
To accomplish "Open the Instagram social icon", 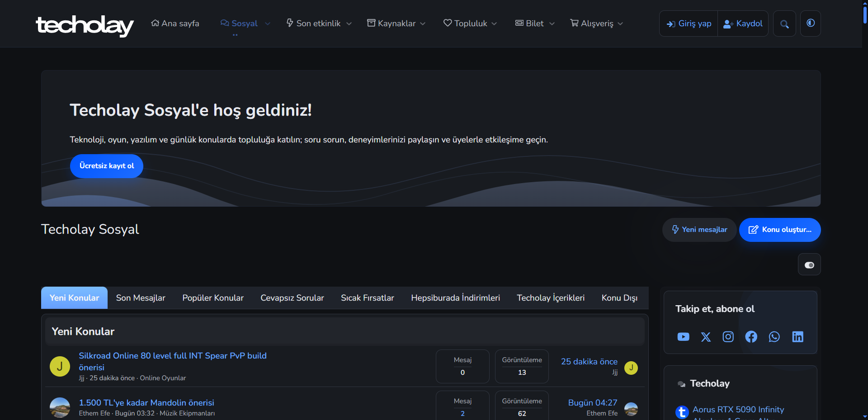I will tap(728, 337).
